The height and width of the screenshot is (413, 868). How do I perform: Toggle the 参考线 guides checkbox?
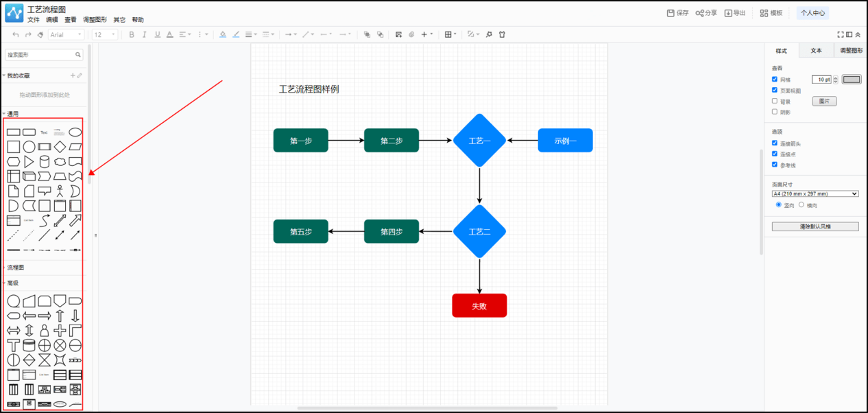click(775, 165)
